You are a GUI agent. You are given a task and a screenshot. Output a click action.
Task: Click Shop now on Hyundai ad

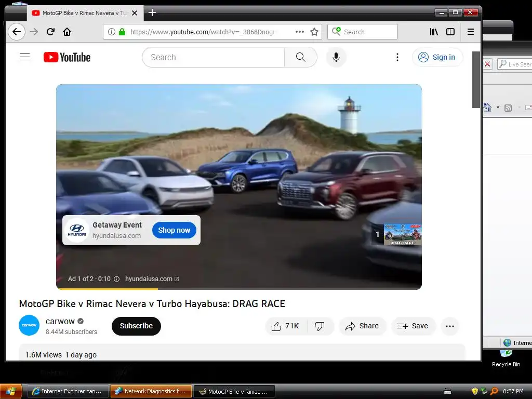coord(174,230)
